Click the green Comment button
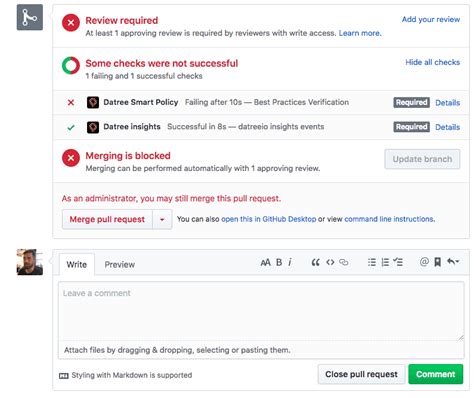Screen dimensions: 474x398 (435, 374)
